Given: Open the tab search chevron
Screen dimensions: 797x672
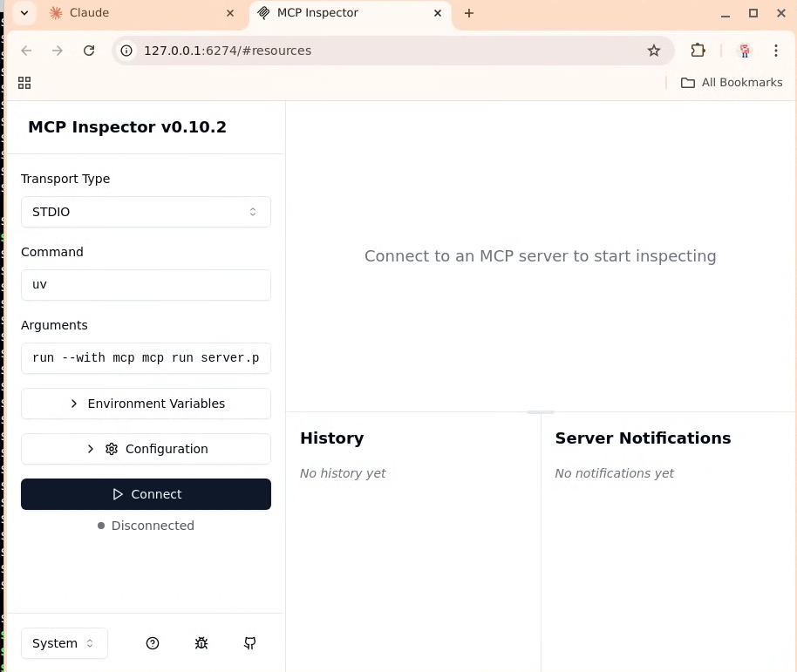Looking at the screenshot, I should 24,13.
